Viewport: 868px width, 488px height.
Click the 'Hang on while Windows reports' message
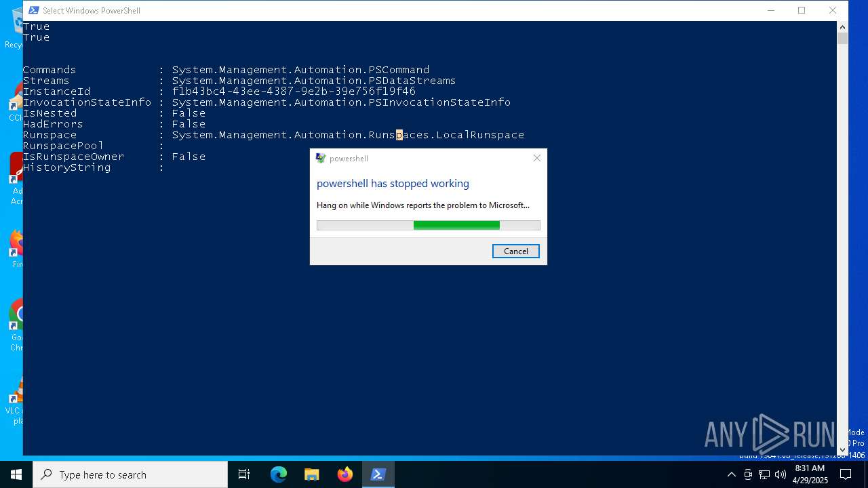(423, 205)
